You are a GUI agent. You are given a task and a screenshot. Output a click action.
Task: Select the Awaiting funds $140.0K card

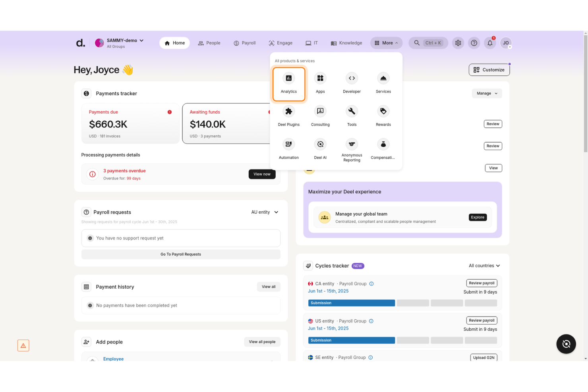[x=226, y=124]
